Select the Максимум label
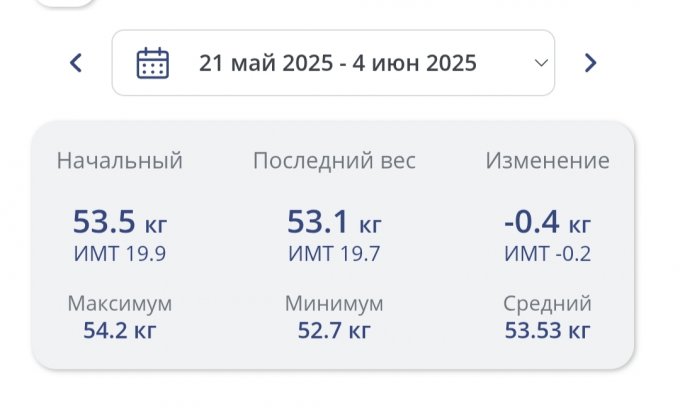This screenshot has height=414, width=680. tap(119, 303)
